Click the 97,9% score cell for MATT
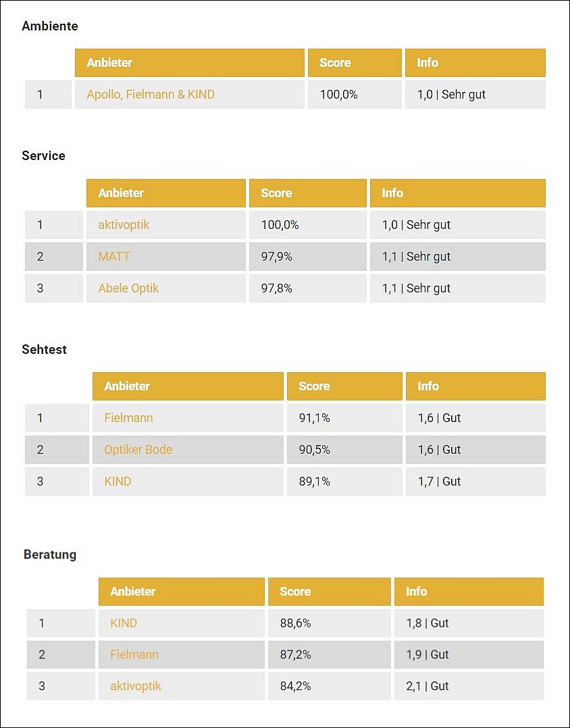This screenshot has width=570, height=728. pyautogui.click(x=276, y=257)
